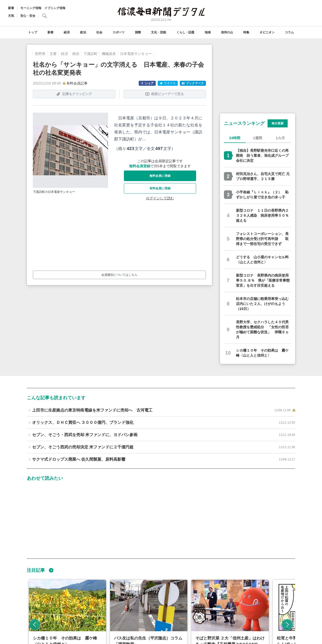Image resolution: width=322 pixels, height=644 pixels.
Task: Click the Hatena ブックマーク button
Action: pyautogui.click(x=193, y=83)
